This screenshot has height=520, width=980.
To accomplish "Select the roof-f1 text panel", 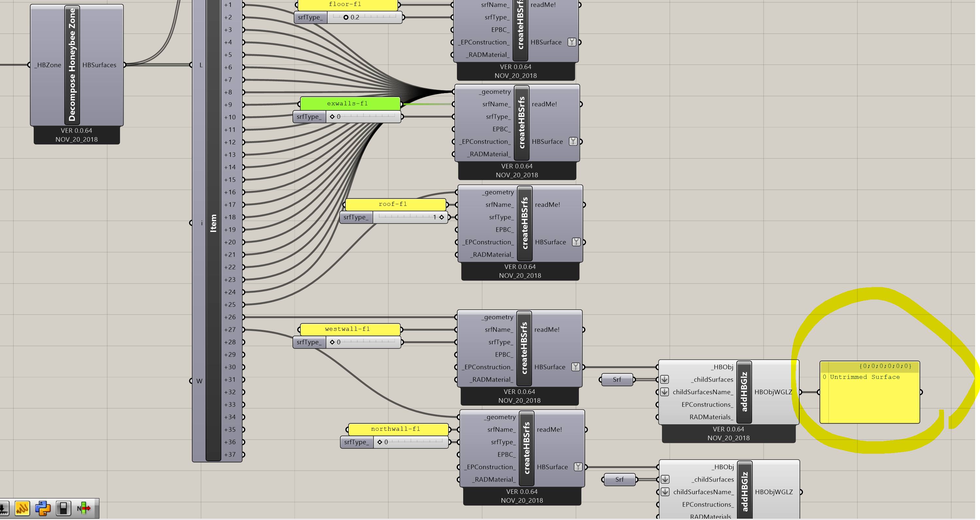I will pyautogui.click(x=395, y=204).
